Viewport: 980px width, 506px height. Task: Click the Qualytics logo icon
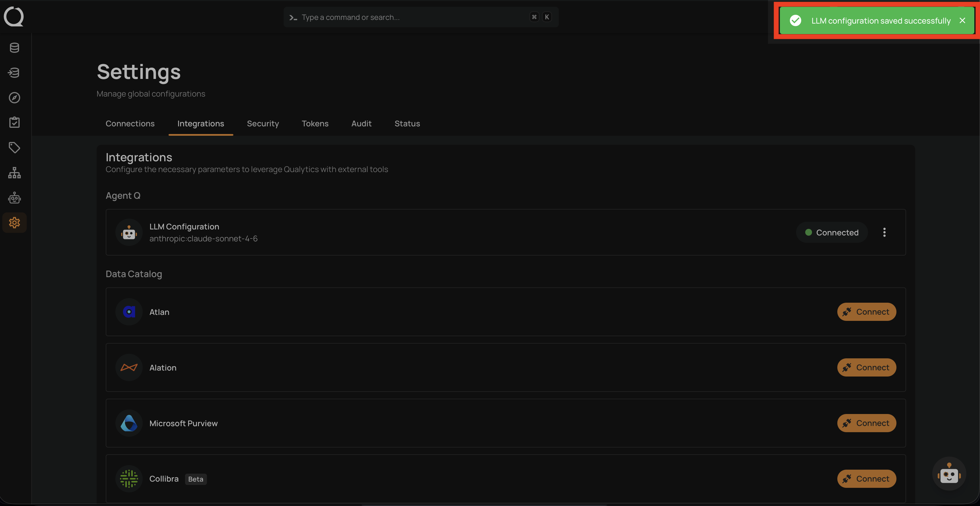click(14, 17)
